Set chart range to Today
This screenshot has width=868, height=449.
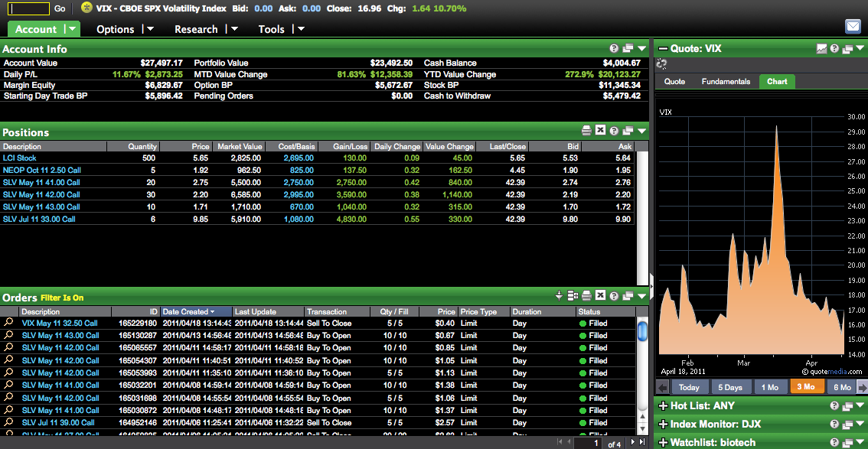(x=688, y=387)
